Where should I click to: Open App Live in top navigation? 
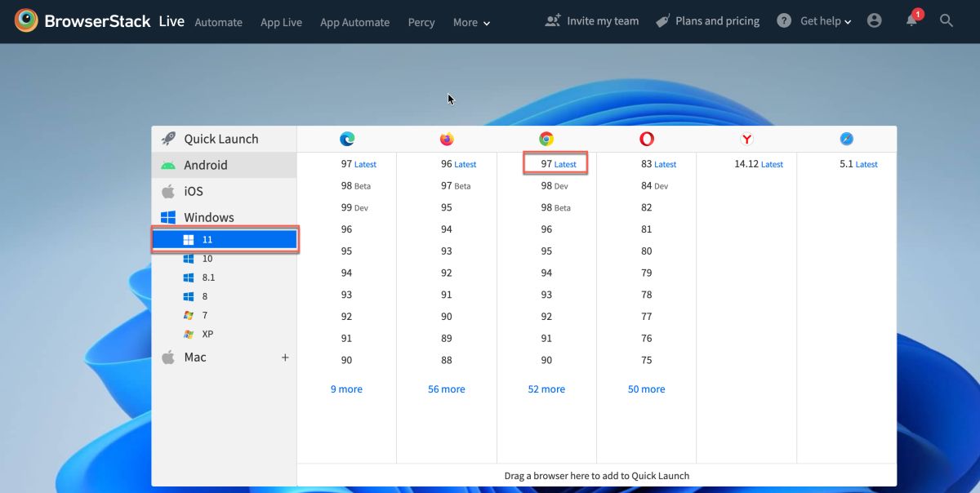pyautogui.click(x=281, y=22)
